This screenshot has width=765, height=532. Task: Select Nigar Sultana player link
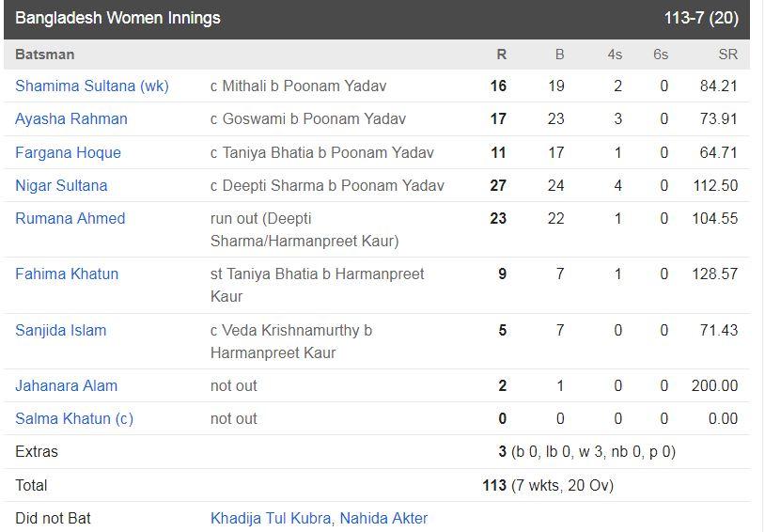click(61, 185)
